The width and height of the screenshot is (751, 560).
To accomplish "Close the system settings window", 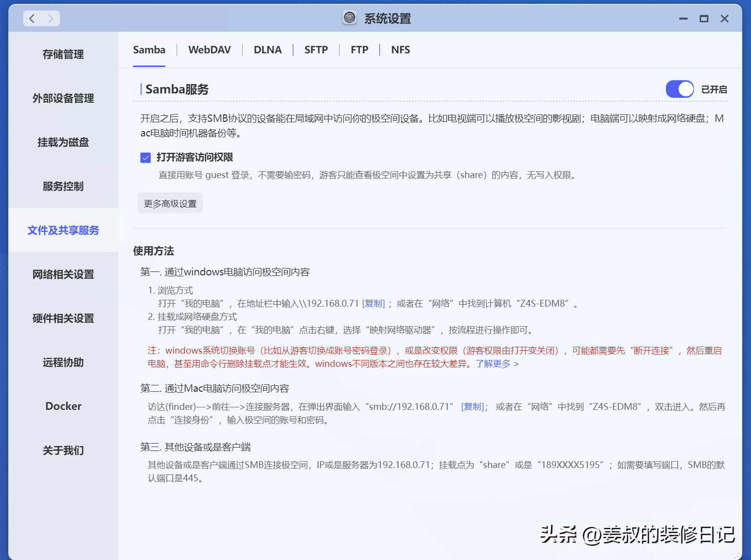I will point(725,19).
